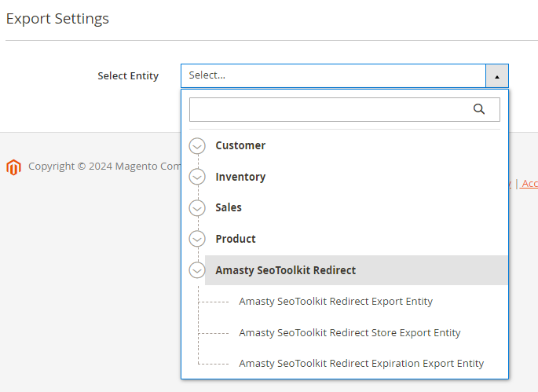Choose Amasty SeoToolkit Redirect Store Export Entity
The width and height of the screenshot is (538, 392).
(x=350, y=332)
